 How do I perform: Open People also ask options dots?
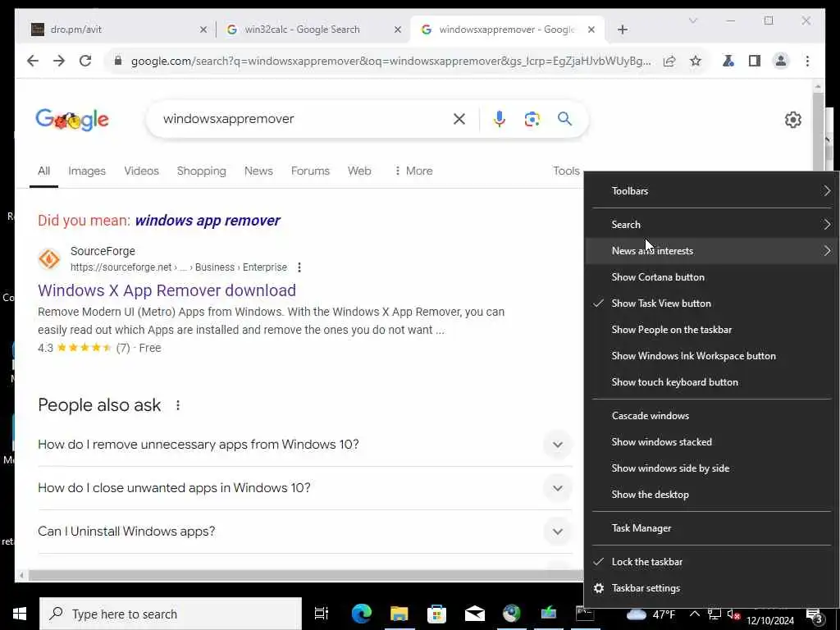tap(178, 405)
